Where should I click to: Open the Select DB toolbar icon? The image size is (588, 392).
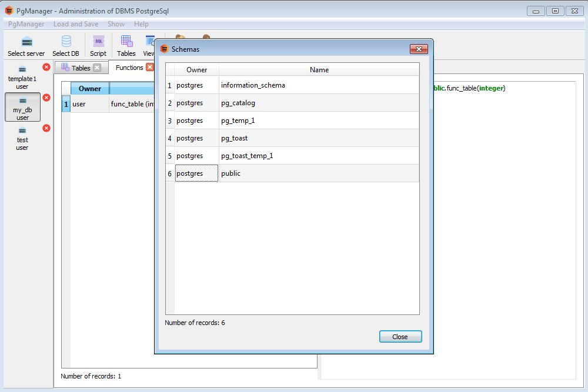pos(66,45)
